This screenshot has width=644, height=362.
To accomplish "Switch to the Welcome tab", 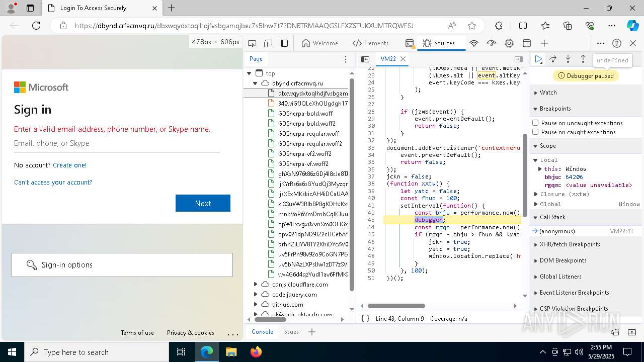I will tap(320, 43).
